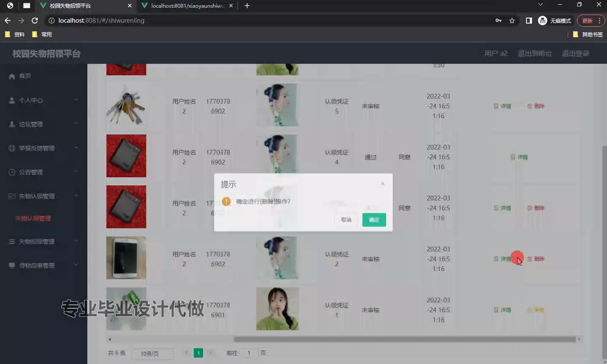Screen dimensions: 607x364
Task: Click the chat icon beside 寻物启事管理
Action: coord(12,265)
